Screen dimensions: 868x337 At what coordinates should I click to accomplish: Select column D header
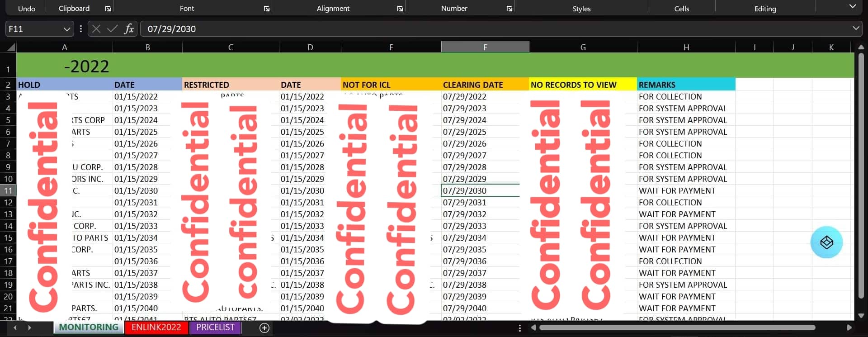310,47
